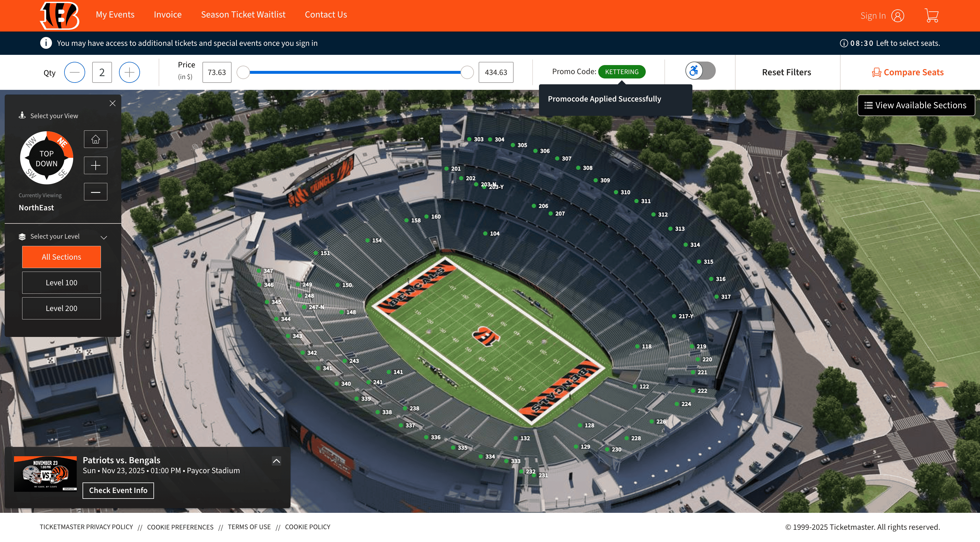
Task: Click the Sign In user icon
Action: pos(897,15)
